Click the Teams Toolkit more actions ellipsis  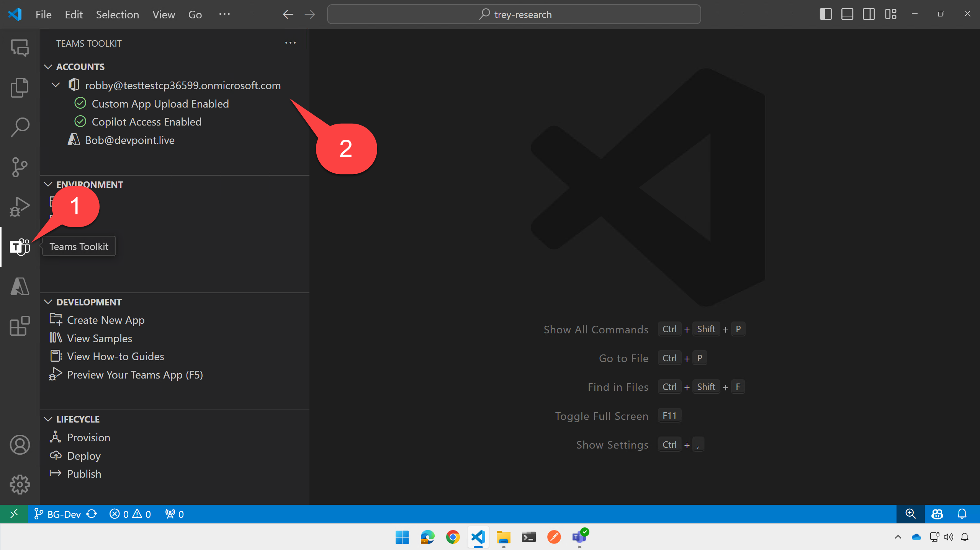pos(290,43)
